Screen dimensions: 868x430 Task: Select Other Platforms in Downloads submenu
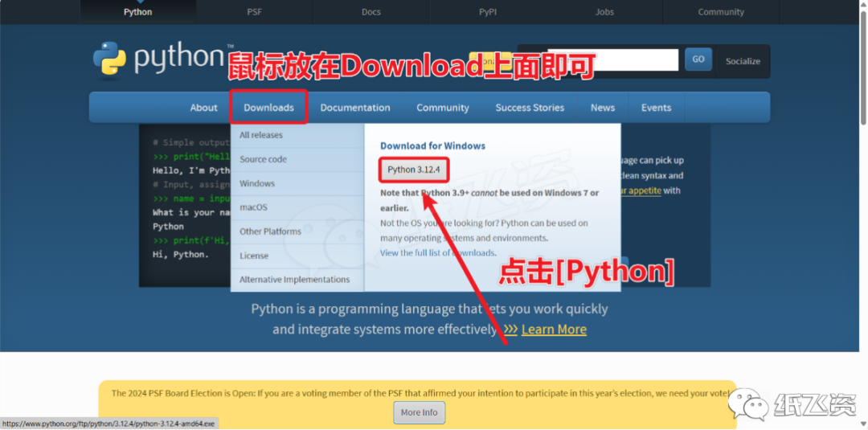(x=297, y=231)
